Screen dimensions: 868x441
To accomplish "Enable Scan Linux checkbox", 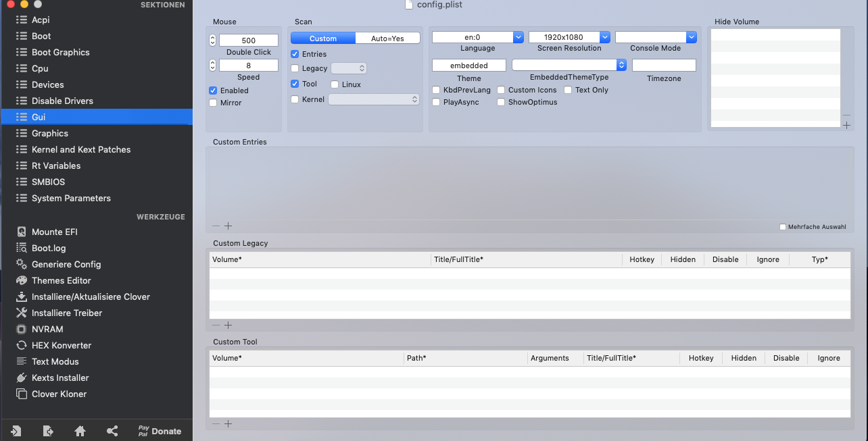I will click(x=335, y=84).
